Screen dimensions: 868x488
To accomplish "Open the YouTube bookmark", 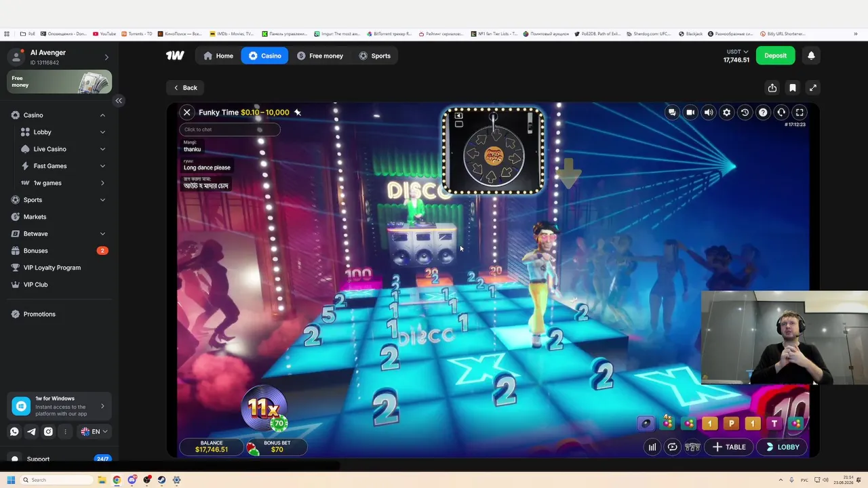I will point(104,33).
